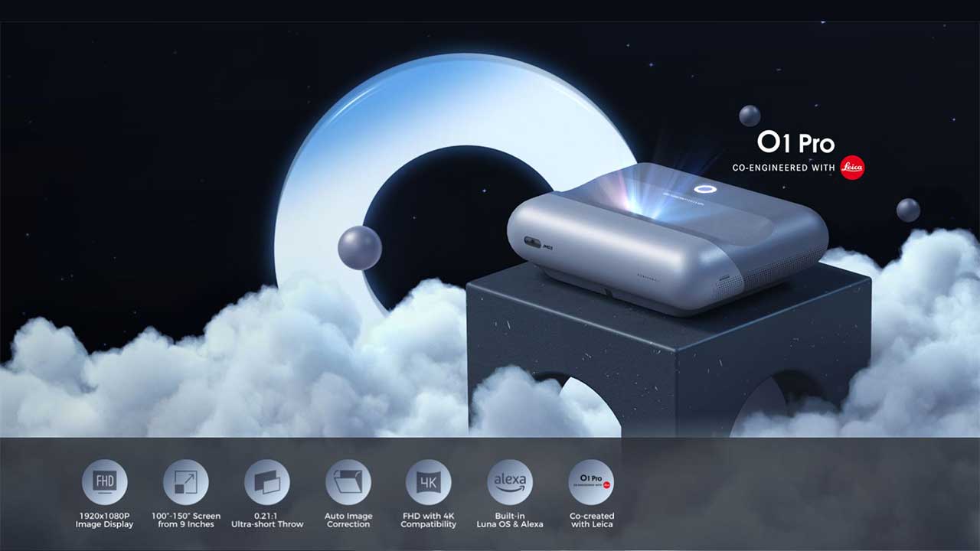Click the ultra-short throw icon
Image resolution: width=980 pixels, height=551 pixels.
point(266,482)
